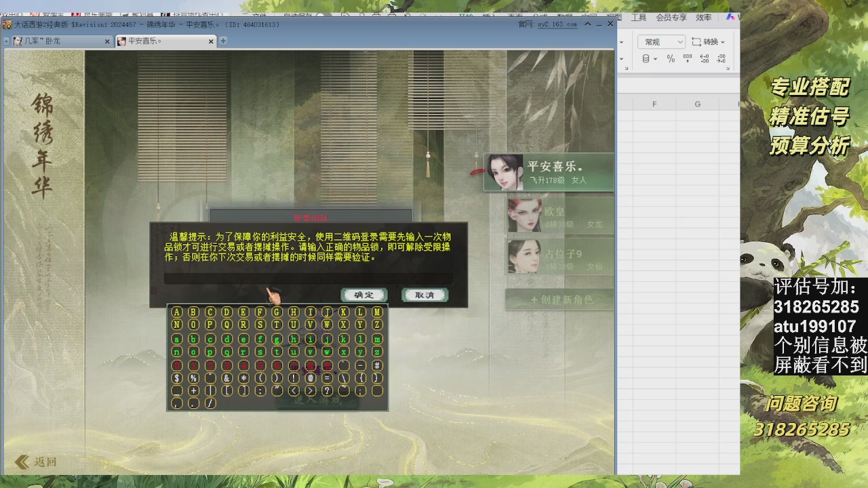Click the 取消 cancel button
The height and width of the screenshot is (488, 868).
tap(425, 295)
